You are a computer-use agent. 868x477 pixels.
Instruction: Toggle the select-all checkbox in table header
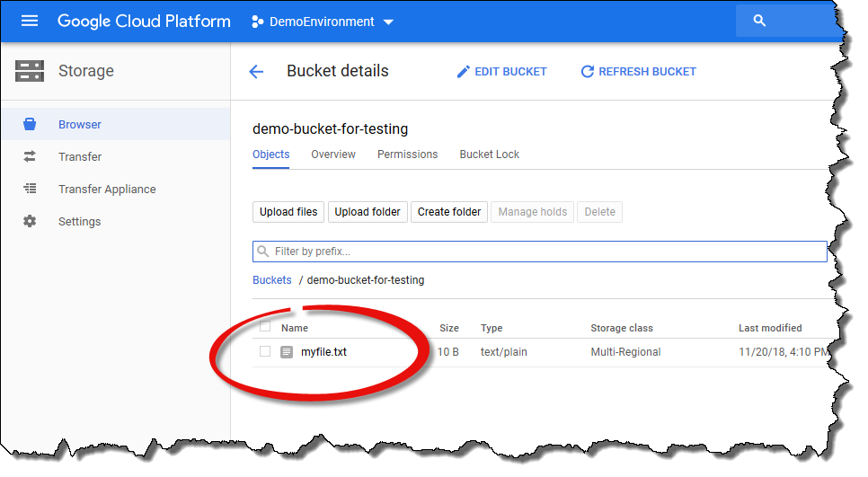265,326
